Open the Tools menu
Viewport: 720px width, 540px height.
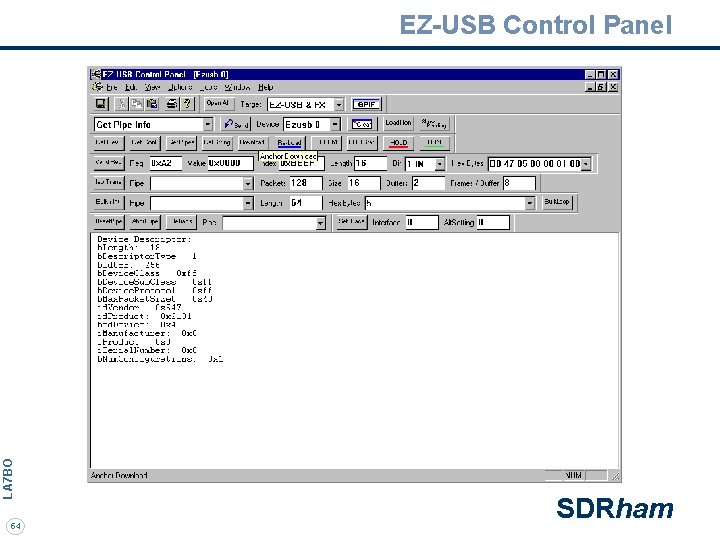click(208, 87)
